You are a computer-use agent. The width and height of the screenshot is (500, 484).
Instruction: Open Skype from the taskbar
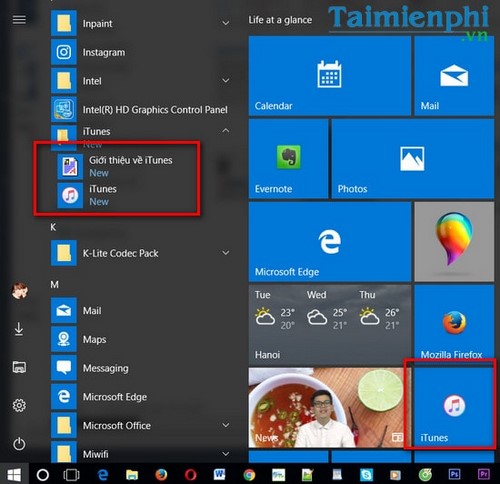coord(367,474)
